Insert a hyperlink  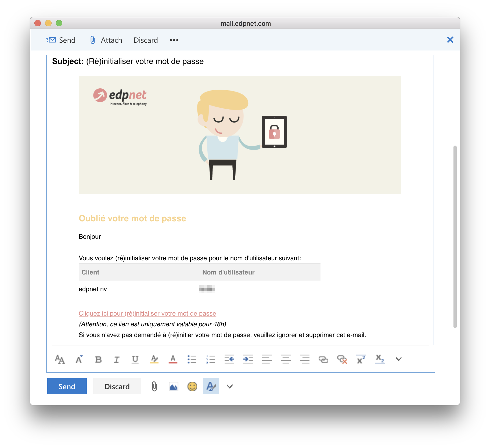click(x=323, y=359)
